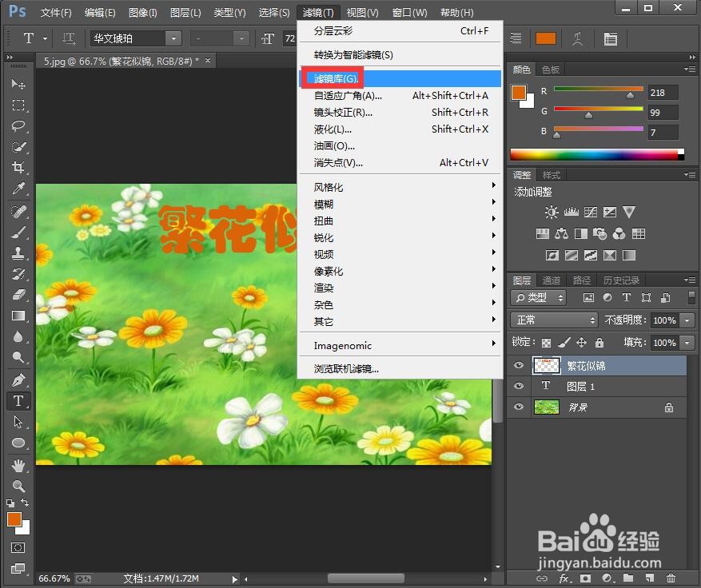Toggle text orientation button

pos(69,39)
